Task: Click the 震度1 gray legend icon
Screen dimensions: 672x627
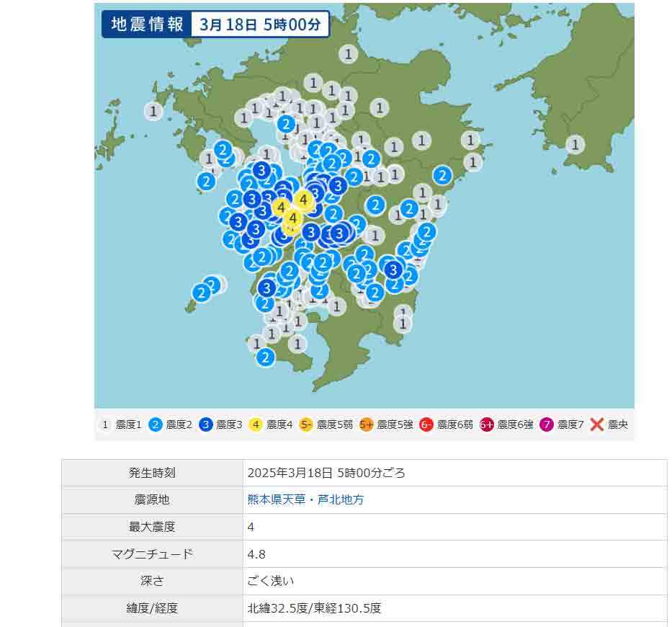Action: [x=105, y=424]
